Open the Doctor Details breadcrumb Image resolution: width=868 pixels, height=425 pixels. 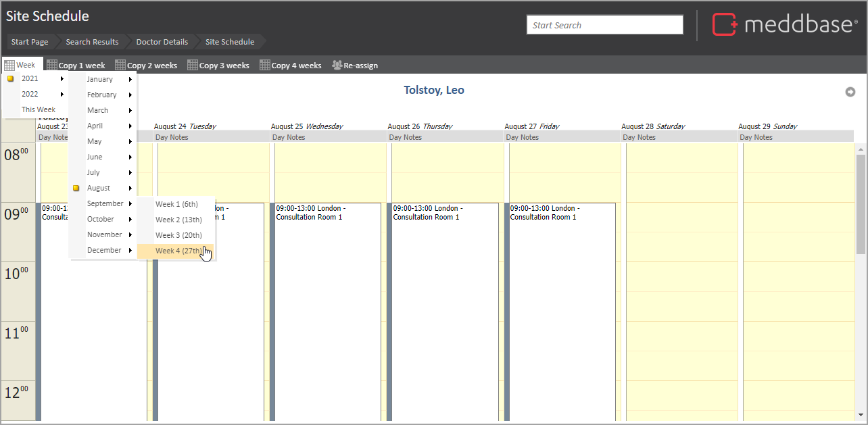(x=162, y=42)
